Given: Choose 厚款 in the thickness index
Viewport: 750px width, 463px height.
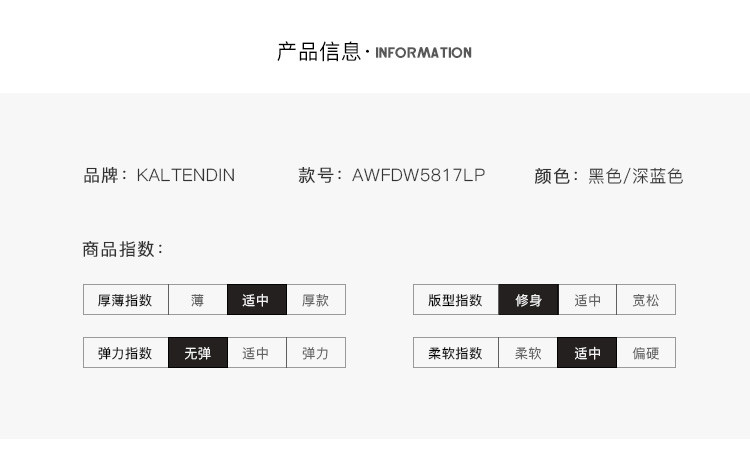Looking at the screenshot, I should click(316, 300).
